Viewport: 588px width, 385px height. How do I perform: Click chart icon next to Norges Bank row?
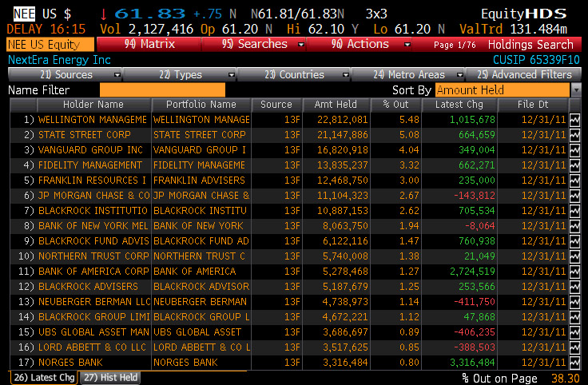pyautogui.click(x=575, y=362)
